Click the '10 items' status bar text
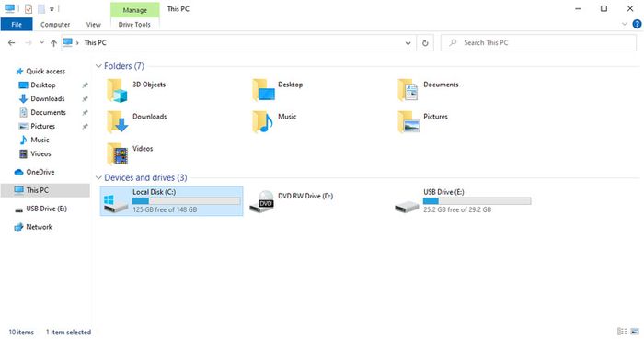Image resolution: width=644 pixels, height=339 pixels. pos(21,332)
